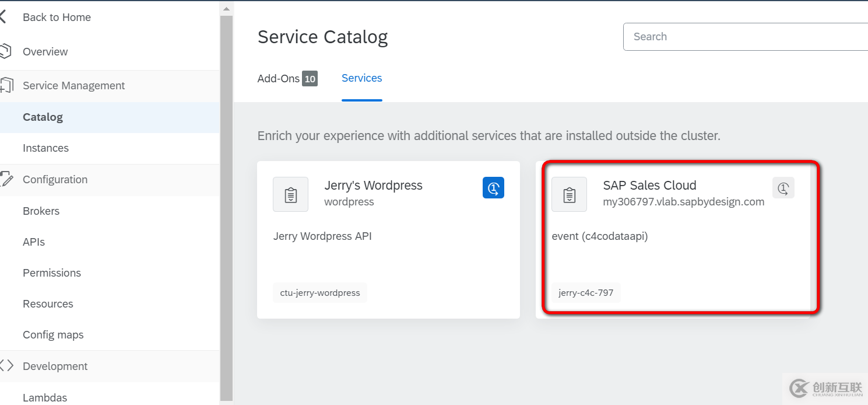The height and width of the screenshot is (405, 868).
Task: Click the clipboard icon on SAP Sales Cloud card
Action: (569, 194)
